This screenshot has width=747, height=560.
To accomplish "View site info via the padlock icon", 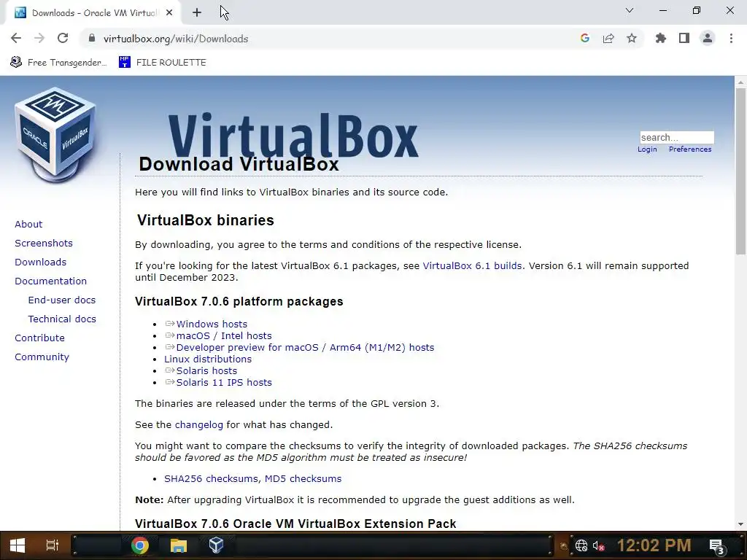I will (92, 39).
